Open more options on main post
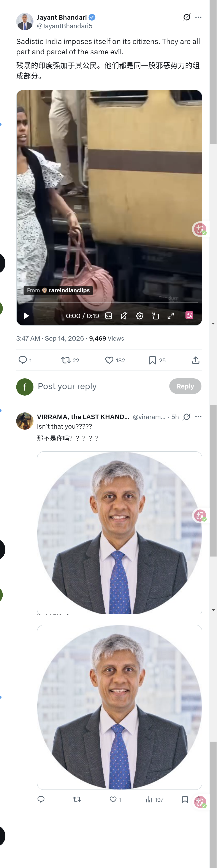The width and height of the screenshot is (217, 868). pyautogui.click(x=198, y=17)
